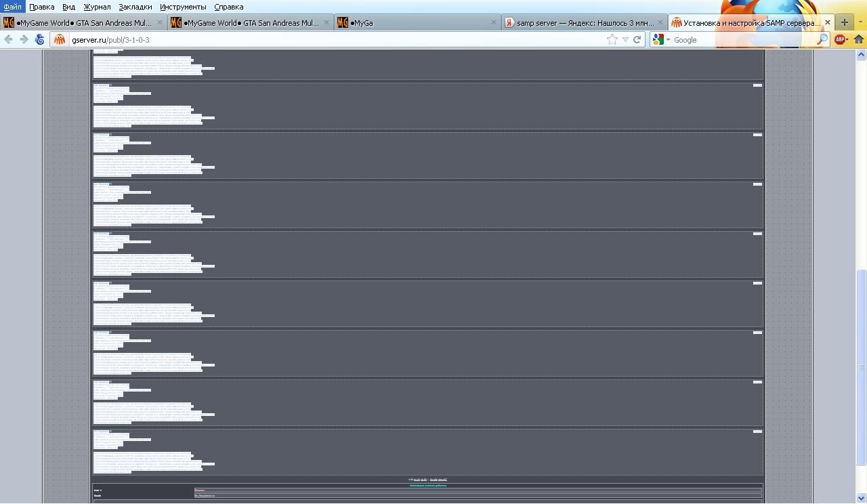Open the Инструменты menu
867x504 pixels.
click(x=183, y=7)
